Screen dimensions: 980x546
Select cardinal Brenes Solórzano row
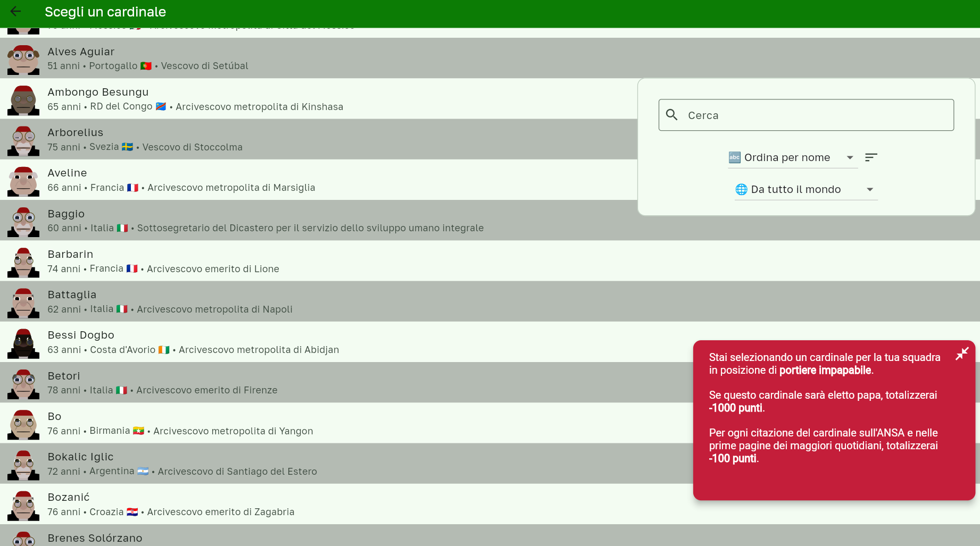[213, 537]
